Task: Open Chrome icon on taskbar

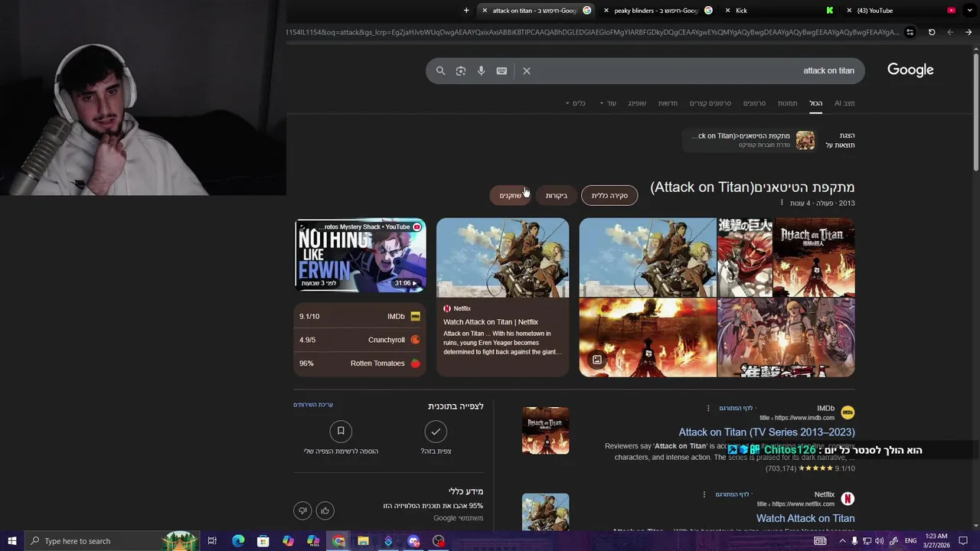Action: point(338,541)
